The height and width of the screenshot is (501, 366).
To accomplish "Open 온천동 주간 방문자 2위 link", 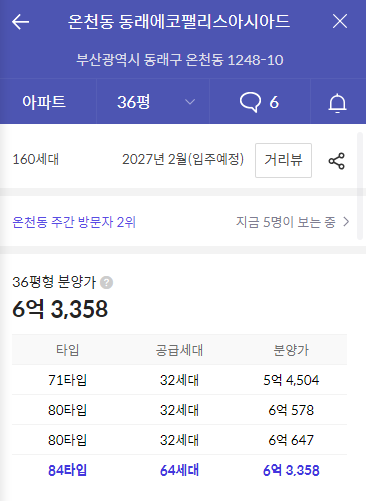I will (74, 222).
